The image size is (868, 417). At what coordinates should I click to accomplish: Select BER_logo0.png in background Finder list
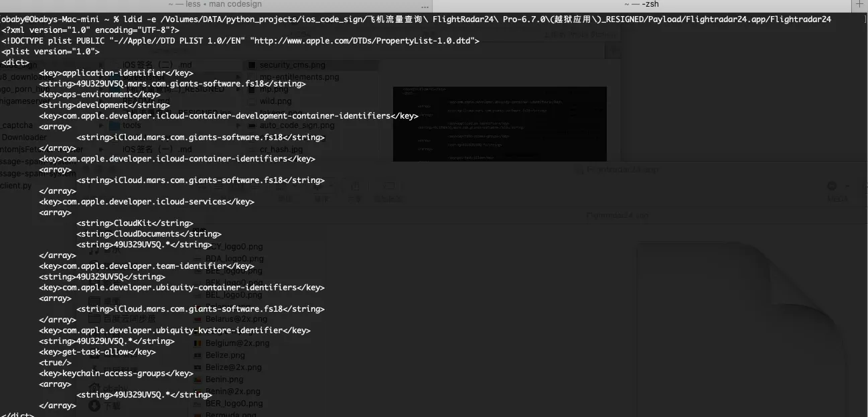(x=234, y=404)
